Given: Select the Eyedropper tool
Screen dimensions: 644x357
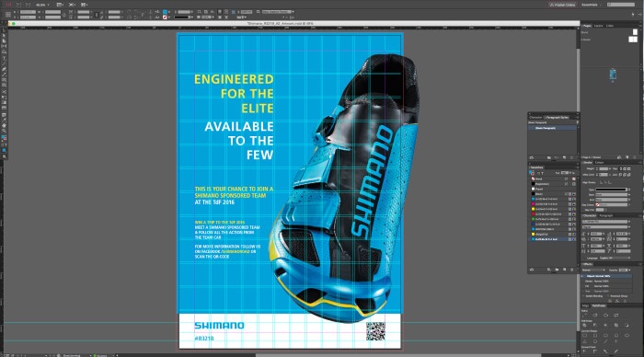Looking at the screenshot, I should [x=4, y=121].
